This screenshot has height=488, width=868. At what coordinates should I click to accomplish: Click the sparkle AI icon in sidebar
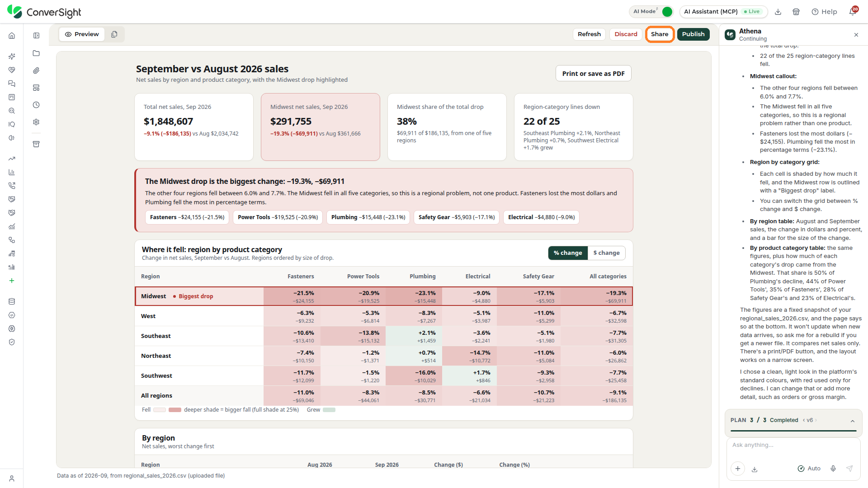pyautogui.click(x=12, y=56)
